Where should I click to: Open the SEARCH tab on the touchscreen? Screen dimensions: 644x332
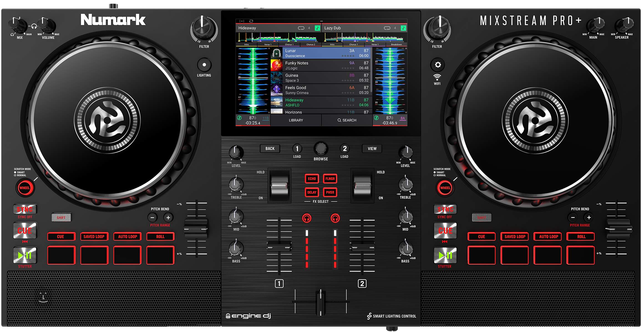click(347, 120)
